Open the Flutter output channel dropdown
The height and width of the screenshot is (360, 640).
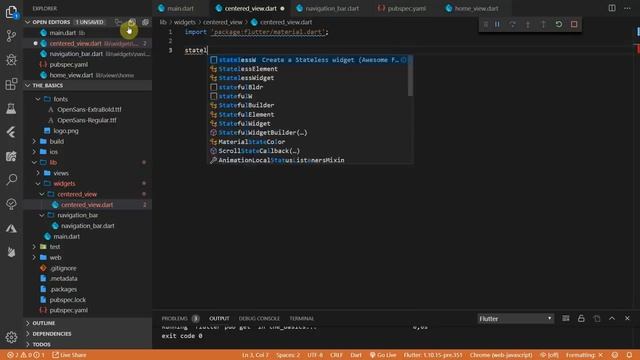516,319
